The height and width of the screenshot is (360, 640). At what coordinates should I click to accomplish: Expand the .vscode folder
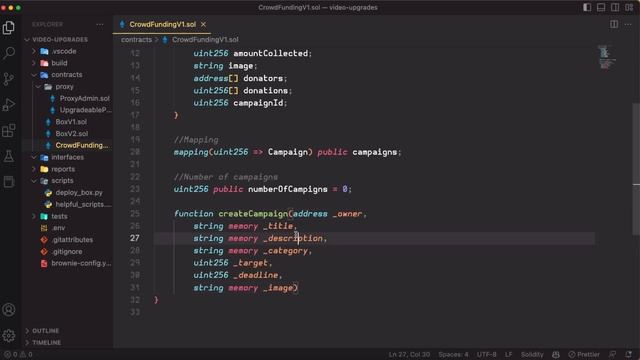(x=64, y=51)
